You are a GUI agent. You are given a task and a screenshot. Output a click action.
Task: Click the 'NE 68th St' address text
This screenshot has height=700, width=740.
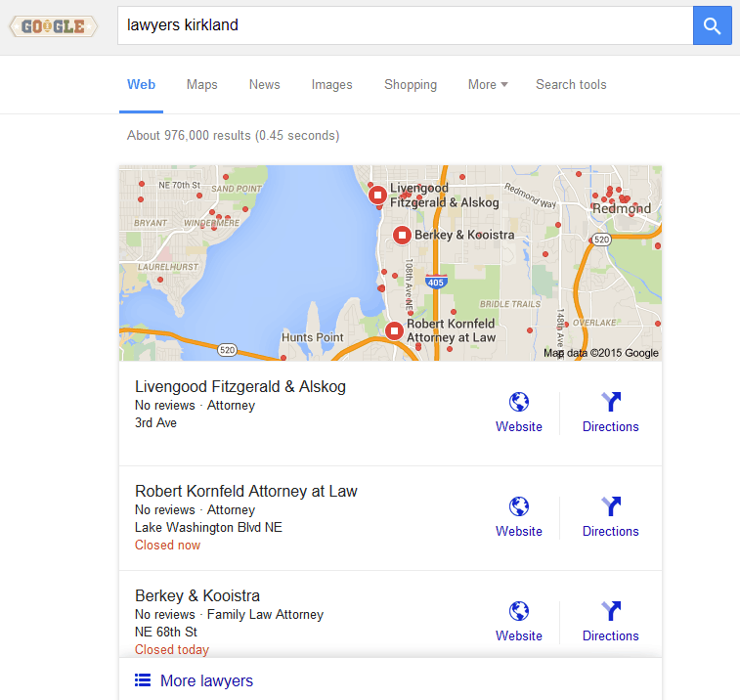(166, 632)
